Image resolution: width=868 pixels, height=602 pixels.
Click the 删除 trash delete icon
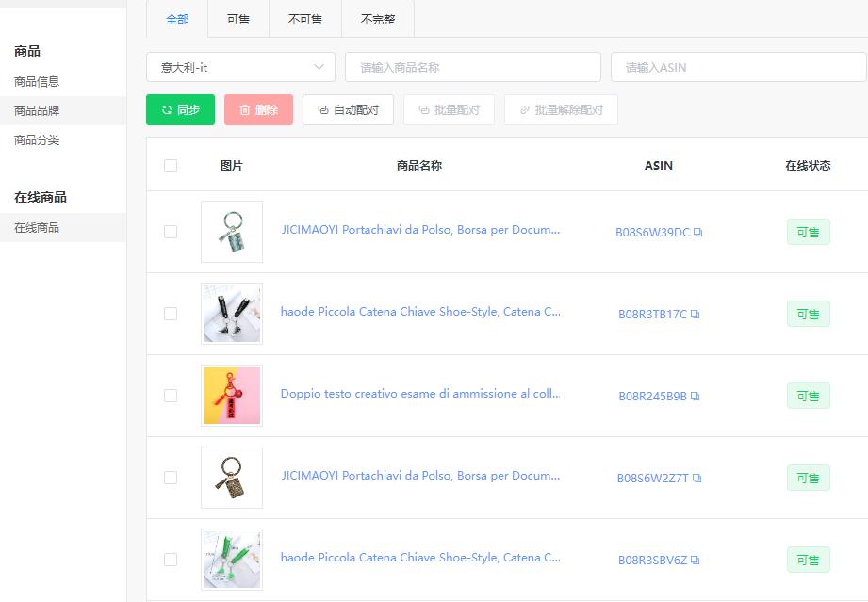click(243, 109)
